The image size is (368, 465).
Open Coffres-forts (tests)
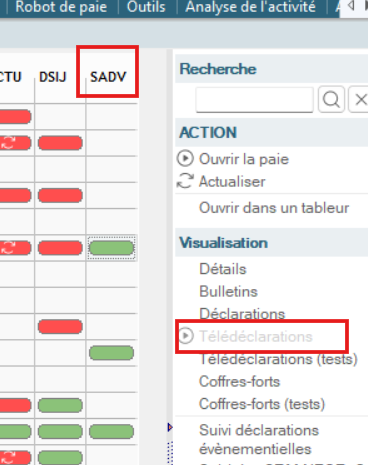click(262, 404)
